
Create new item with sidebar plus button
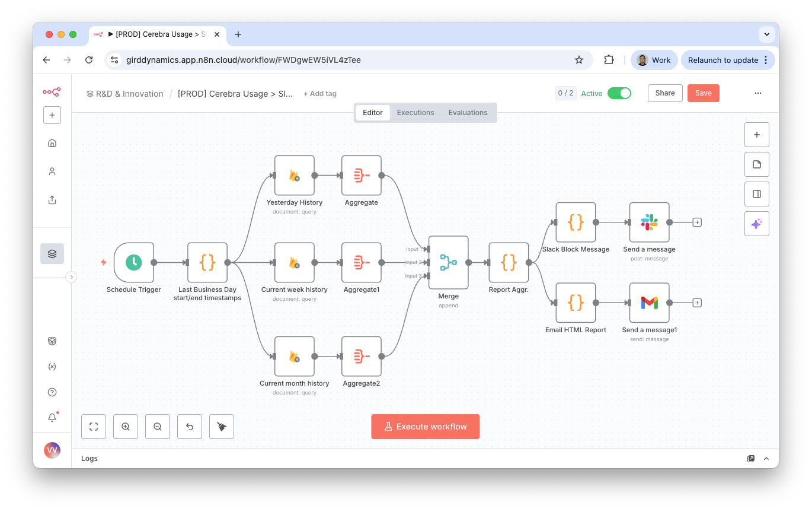click(52, 115)
